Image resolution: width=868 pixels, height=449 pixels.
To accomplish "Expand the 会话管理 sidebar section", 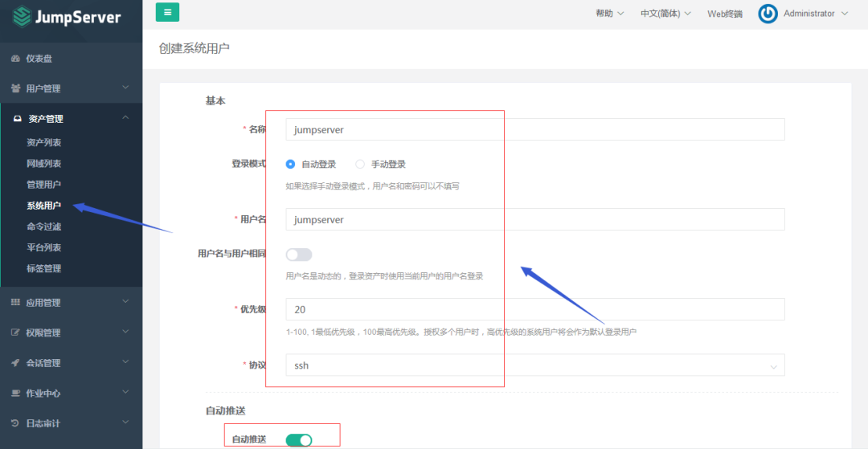I will (x=71, y=363).
